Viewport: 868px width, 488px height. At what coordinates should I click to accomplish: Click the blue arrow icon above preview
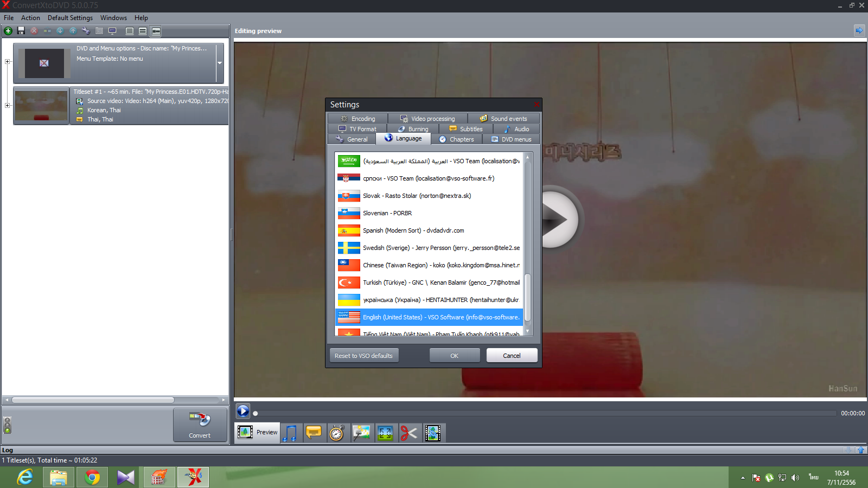[x=859, y=30]
